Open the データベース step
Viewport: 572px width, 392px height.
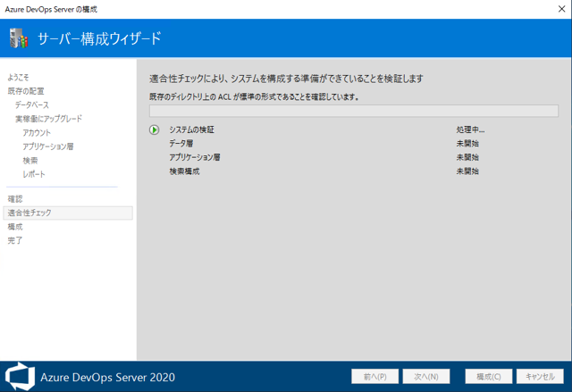click(x=32, y=105)
